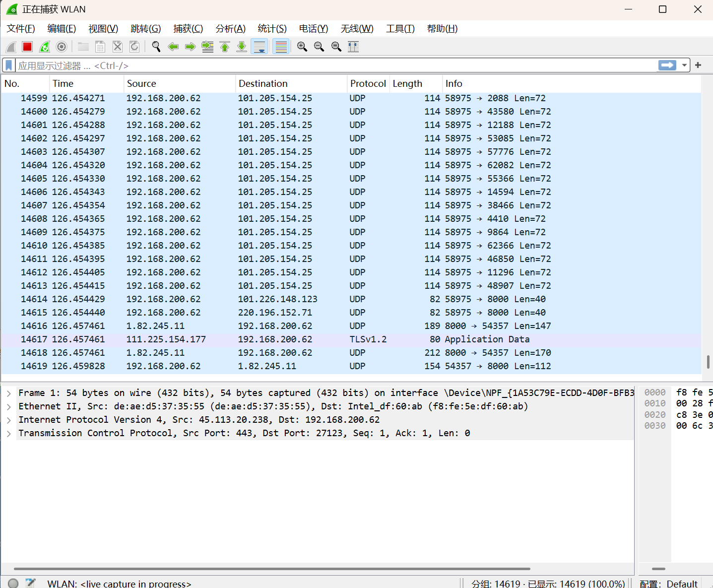Viewport: 713px width, 588px height.
Task: Select packet 14619 with Len=112
Action: click(351, 366)
